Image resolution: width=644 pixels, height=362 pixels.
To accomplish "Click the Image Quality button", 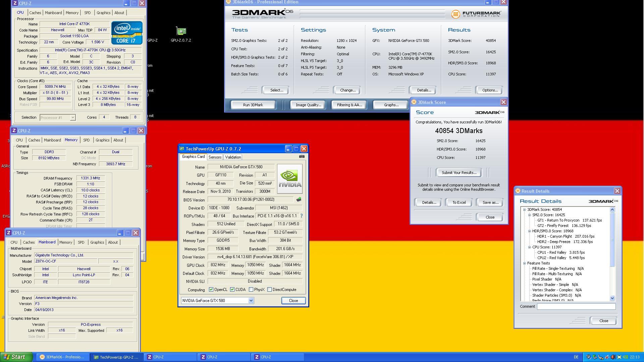I will [308, 105].
